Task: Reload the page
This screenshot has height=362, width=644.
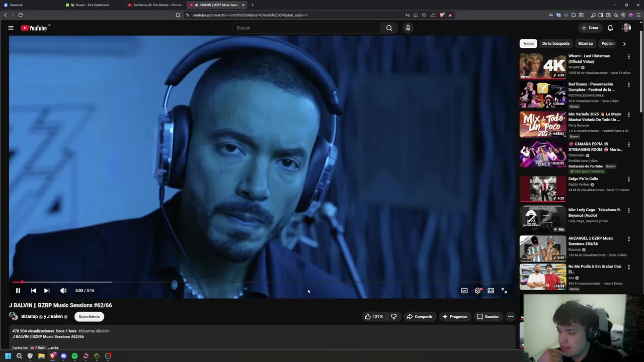Action: (x=21, y=15)
